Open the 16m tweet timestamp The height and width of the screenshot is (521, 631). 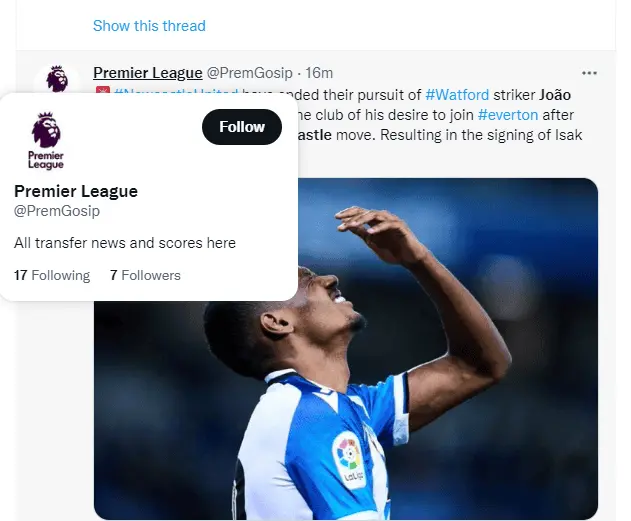coord(319,73)
